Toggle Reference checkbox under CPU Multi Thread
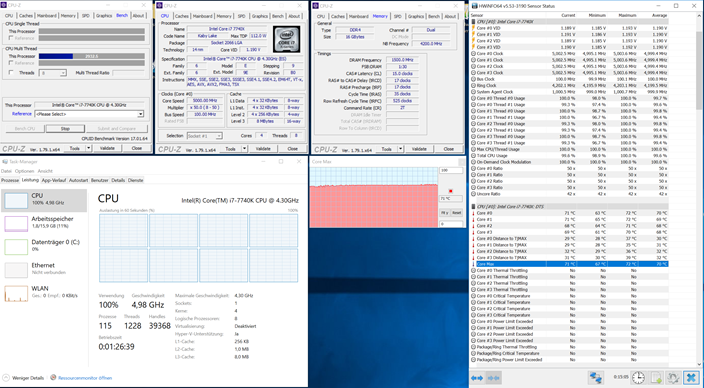Image resolution: width=704 pixels, height=388 pixels. [11, 63]
